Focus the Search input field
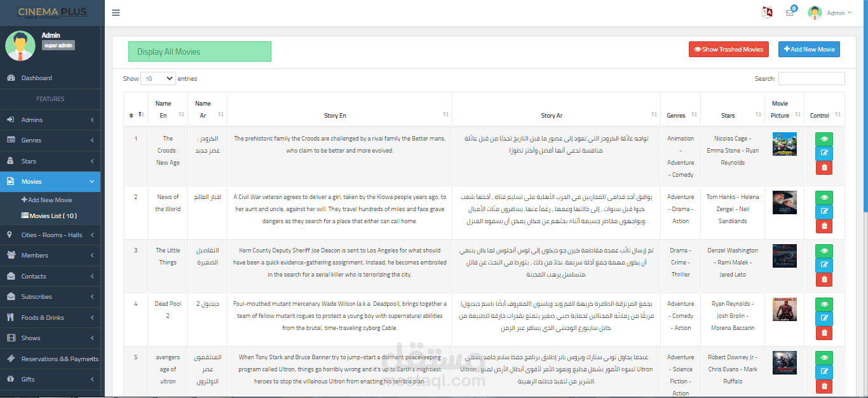 click(811, 79)
